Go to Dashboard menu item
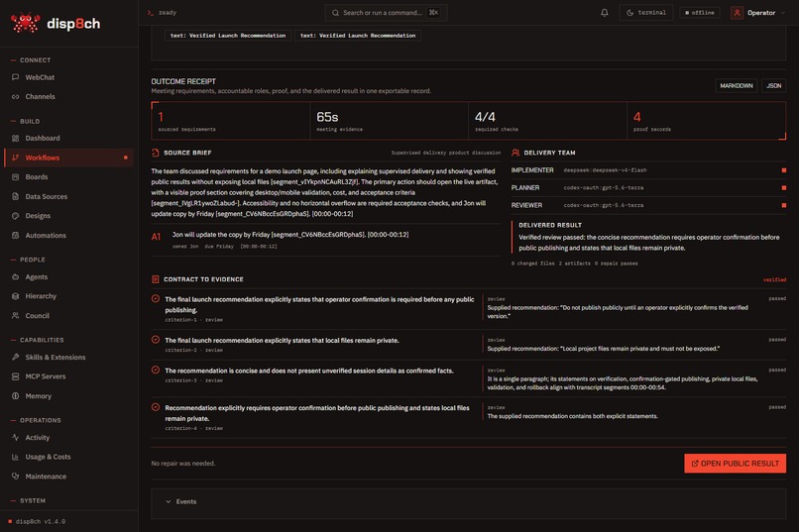Viewport: 799px width, 532px height. [68, 138]
